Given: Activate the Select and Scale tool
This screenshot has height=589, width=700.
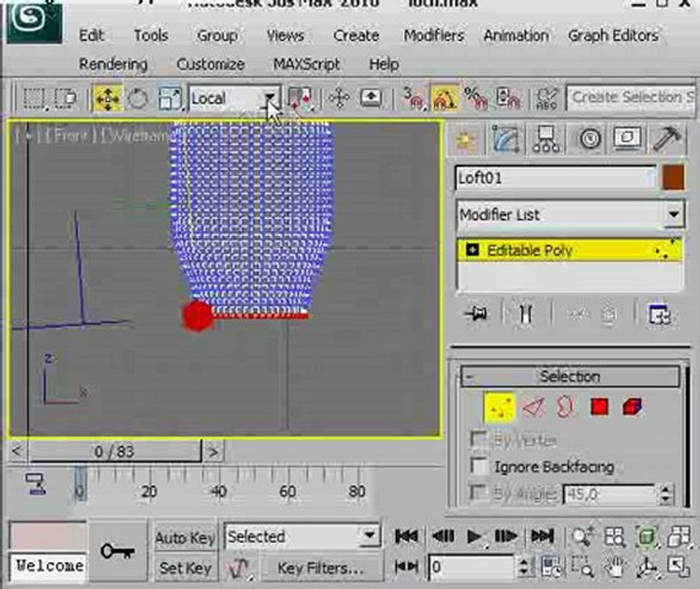Looking at the screenshot, I should [x=169, y=99].
